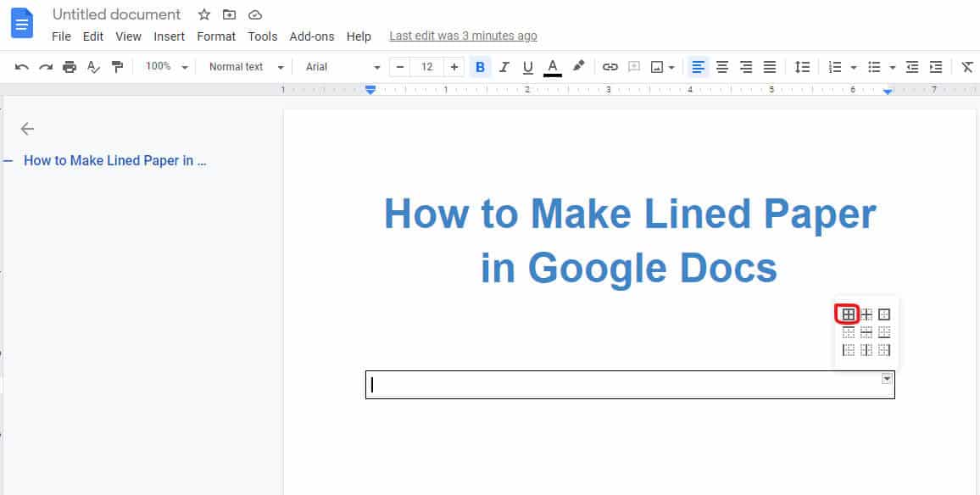The width and height of the screenshot is (980, 495).
Task: Set justified text alignment
Action: pyautogui.click(x=770, y=67)
